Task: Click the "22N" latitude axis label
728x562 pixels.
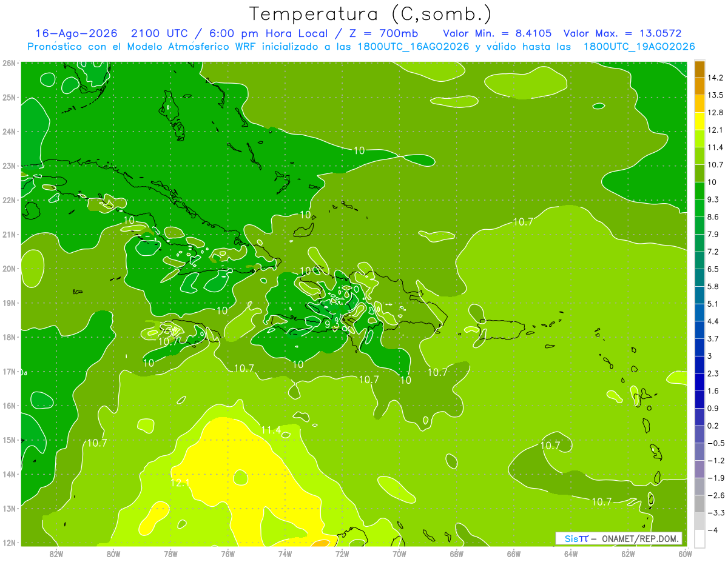Action: tap(9, 200)
